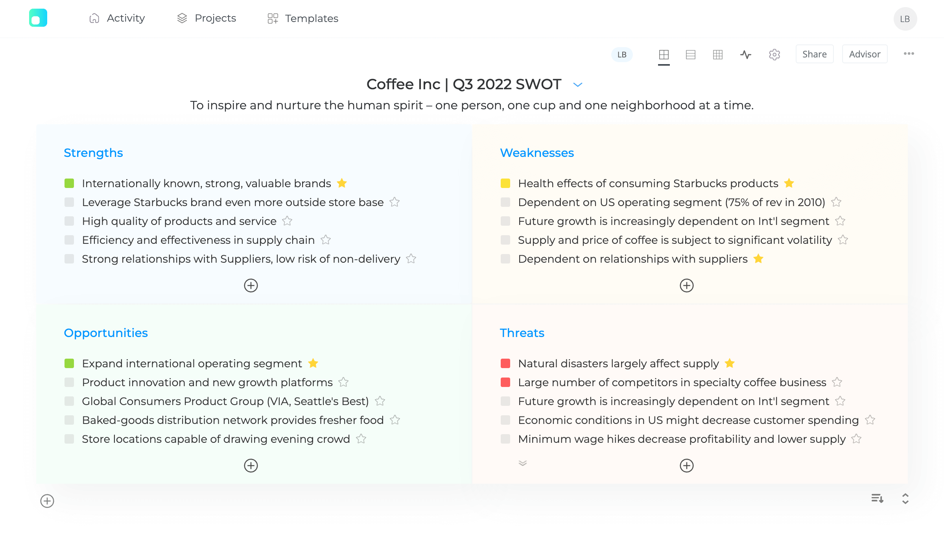Open the three-dots more options menu

909,54
